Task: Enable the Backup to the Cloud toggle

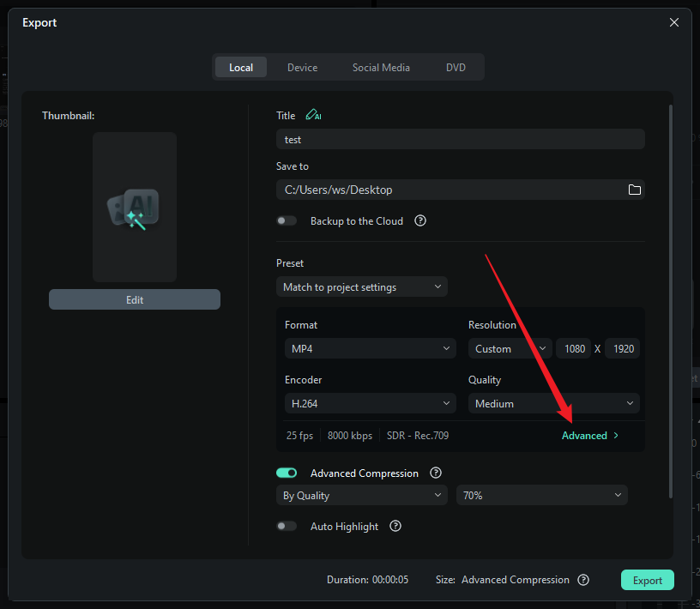Action: coord(287,220)
